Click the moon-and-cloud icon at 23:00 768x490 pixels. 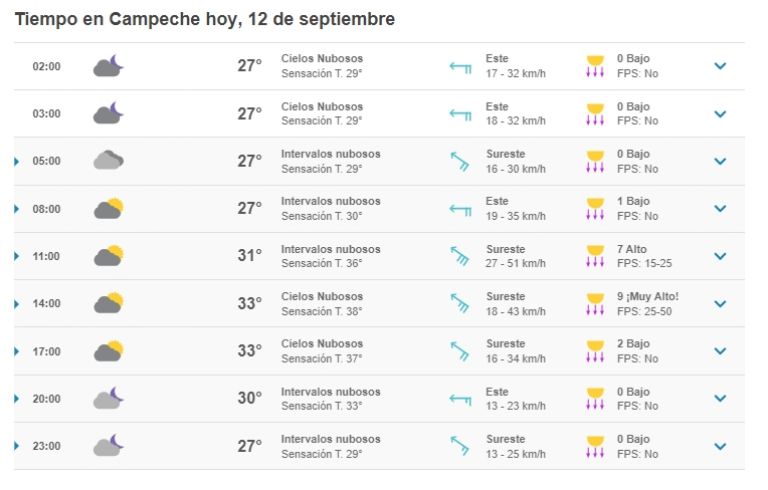(108, 445)
